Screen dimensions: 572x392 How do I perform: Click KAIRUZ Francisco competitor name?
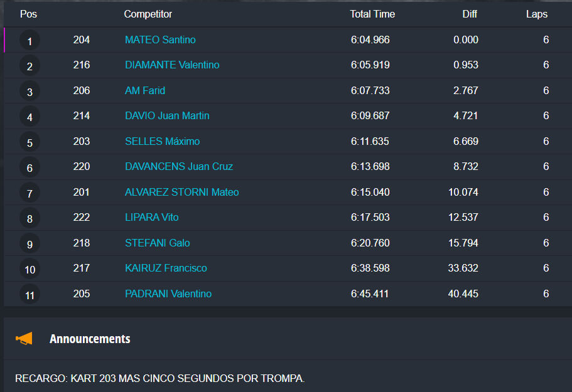pos(166,268)
